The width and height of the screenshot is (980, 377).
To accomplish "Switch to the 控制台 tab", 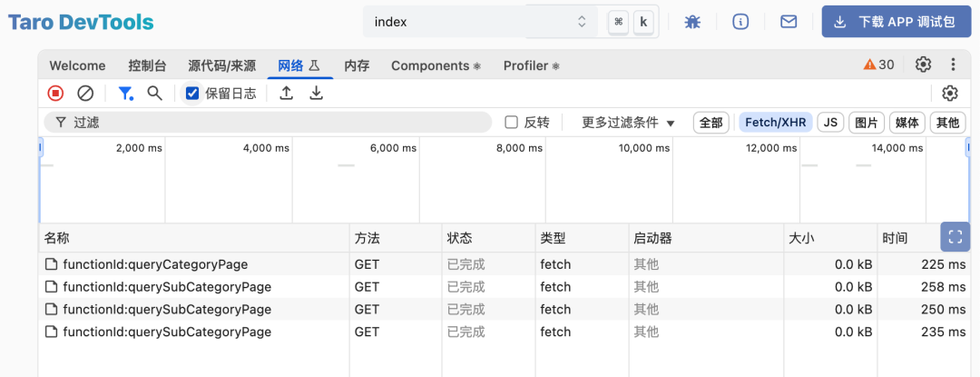I will [148, 65].
